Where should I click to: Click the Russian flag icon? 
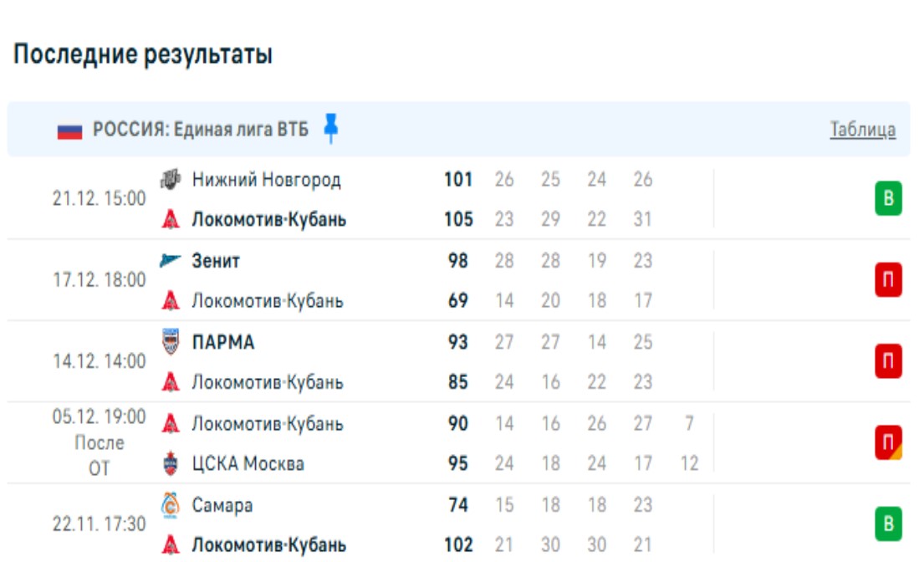tap(69, 130)
